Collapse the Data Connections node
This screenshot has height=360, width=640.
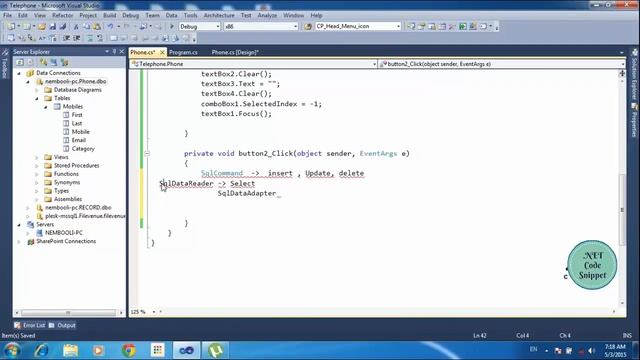point(19,73)
